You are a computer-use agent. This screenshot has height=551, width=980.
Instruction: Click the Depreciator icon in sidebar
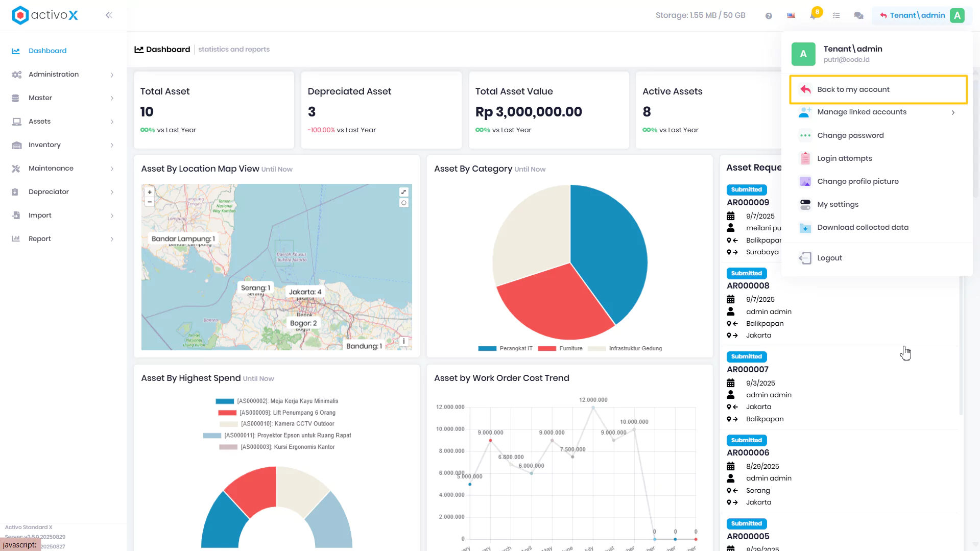(15, 192)
